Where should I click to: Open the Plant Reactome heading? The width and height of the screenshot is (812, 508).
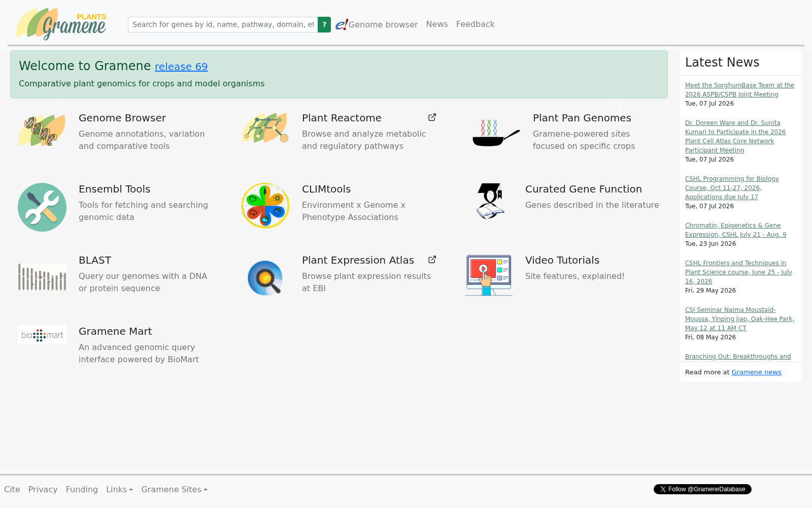click(342, 118)
